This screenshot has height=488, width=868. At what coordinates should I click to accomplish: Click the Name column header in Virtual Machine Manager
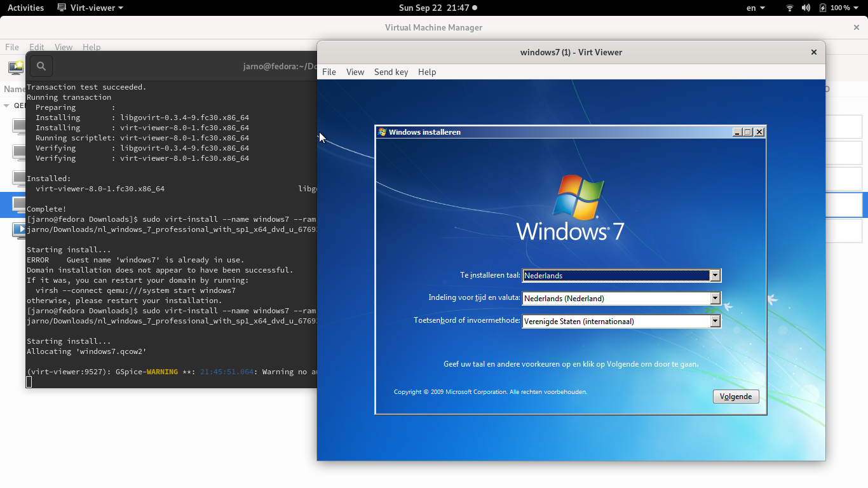coord(15,90)
